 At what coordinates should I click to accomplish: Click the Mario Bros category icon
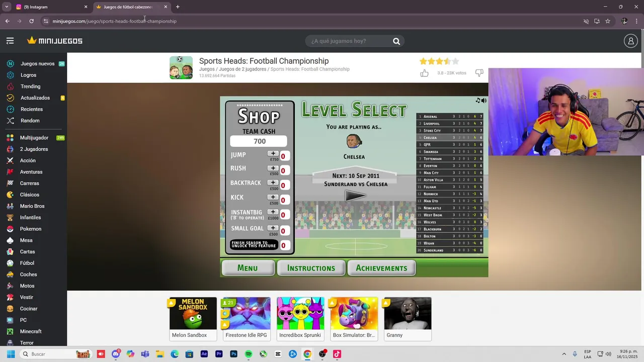click(10, 206)
